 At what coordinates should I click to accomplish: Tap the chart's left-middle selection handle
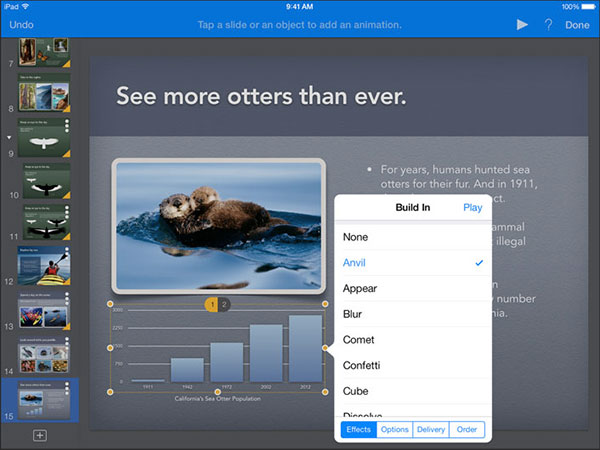point(110,348)
